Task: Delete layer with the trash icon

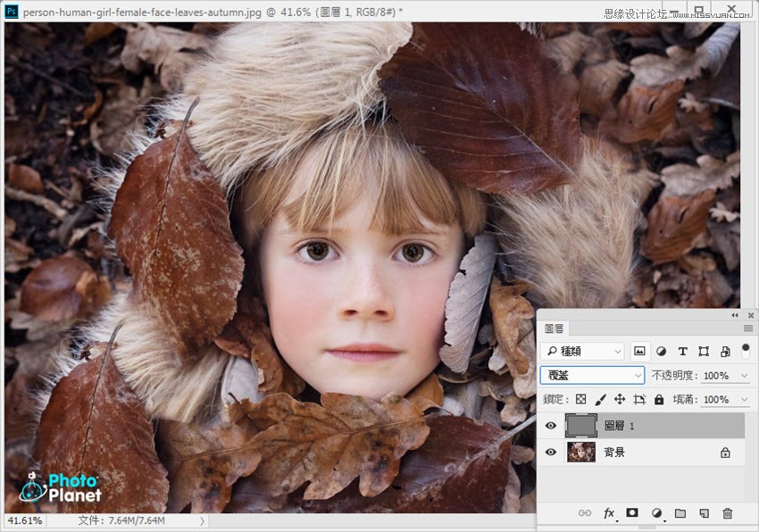Action: point(728,513)
